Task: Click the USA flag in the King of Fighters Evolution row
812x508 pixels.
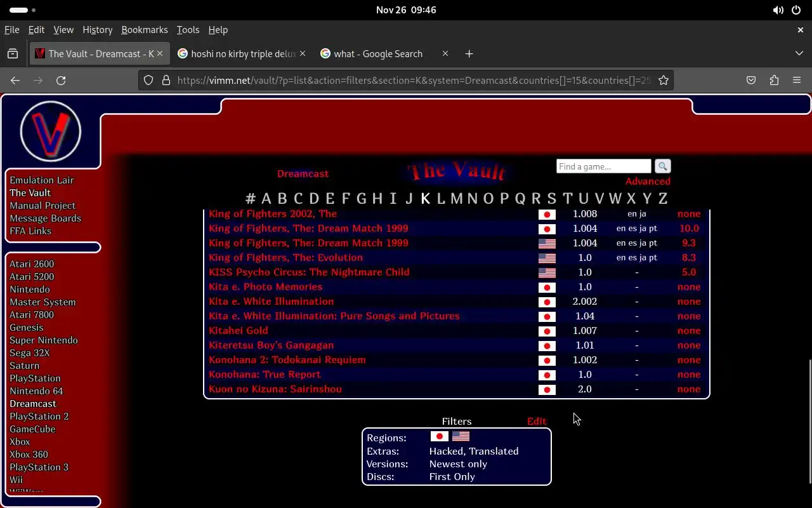Action: (547, 258)
